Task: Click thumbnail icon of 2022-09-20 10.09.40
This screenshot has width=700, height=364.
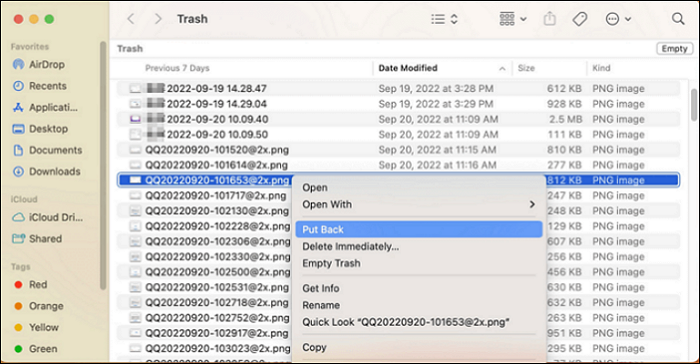Action: (135, 119)
